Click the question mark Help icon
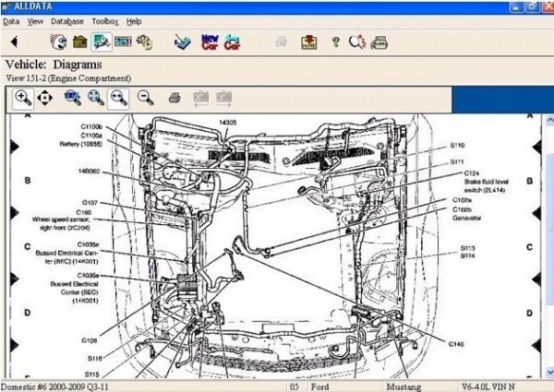 (335, 42)
